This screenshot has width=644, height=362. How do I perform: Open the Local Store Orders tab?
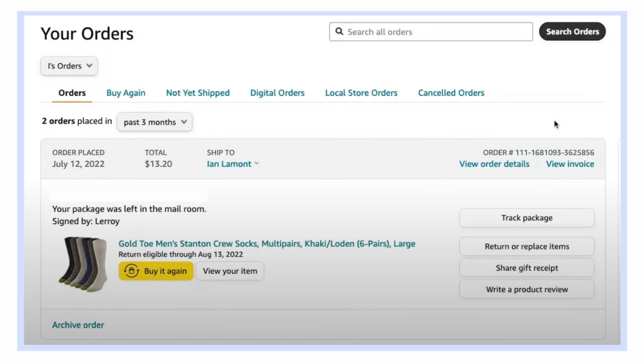pos(361,93)
